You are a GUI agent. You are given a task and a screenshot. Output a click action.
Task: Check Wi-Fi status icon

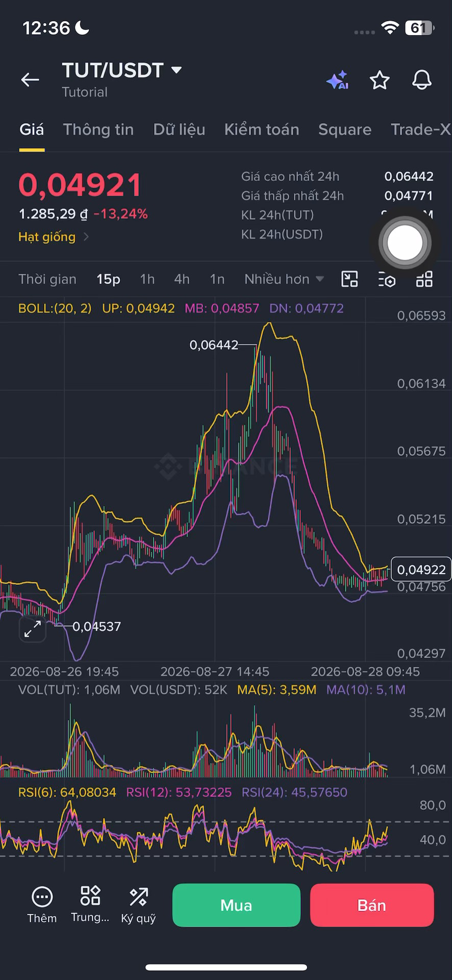pyautogui.click(x=390, y=28)
